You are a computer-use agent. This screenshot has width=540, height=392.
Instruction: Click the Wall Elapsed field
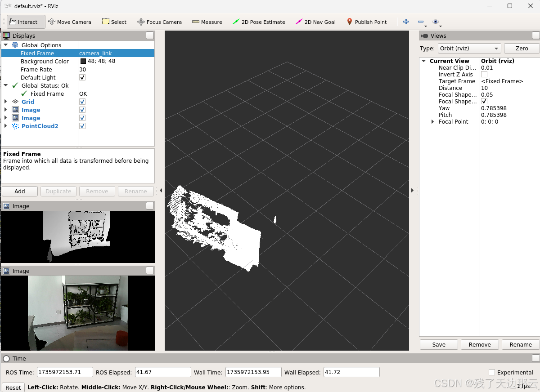coord(351,372)
